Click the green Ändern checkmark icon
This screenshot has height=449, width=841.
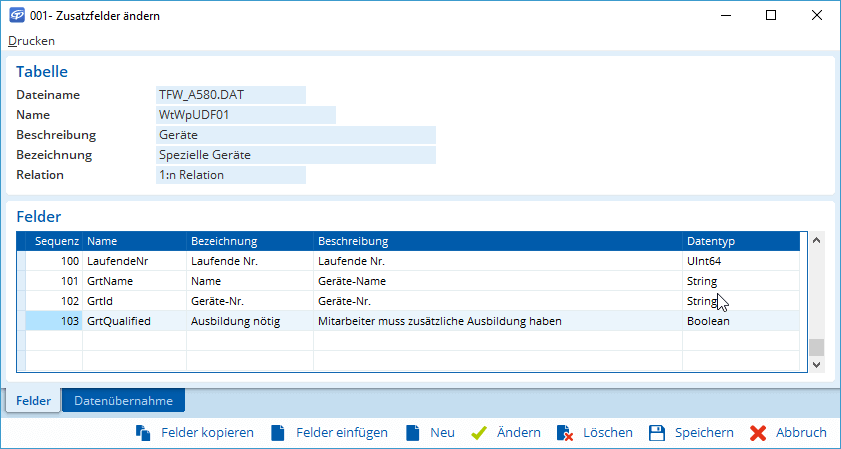479,433
